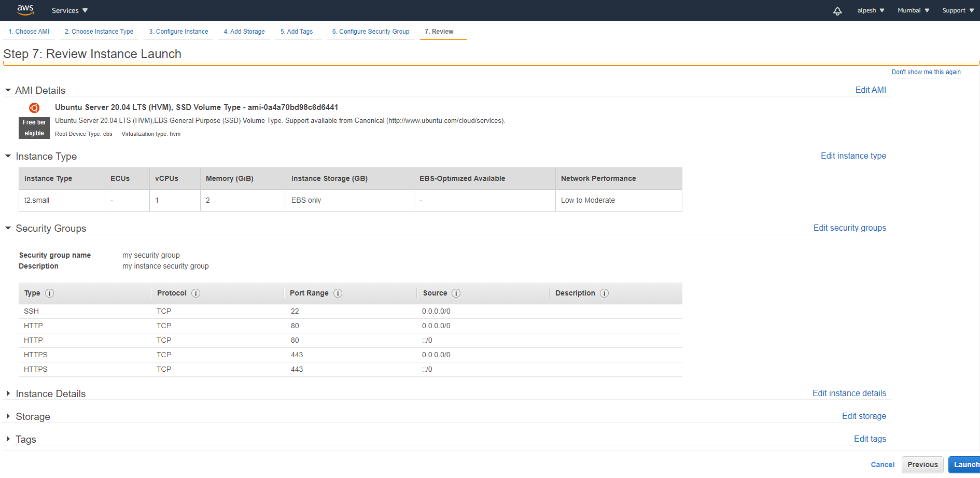The height and width of the screenshot is (478, 980).
Task: Click info icon next to Protocol column
Action: (196, 293)
